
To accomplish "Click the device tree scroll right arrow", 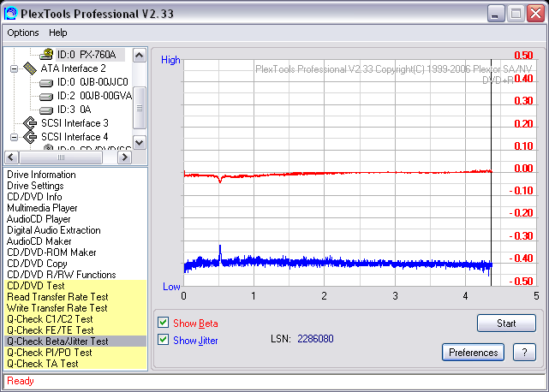I will click(125, 157).
